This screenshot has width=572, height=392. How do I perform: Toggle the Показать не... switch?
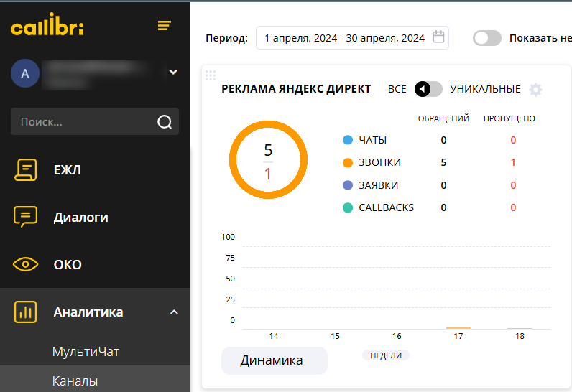[487, 38]
